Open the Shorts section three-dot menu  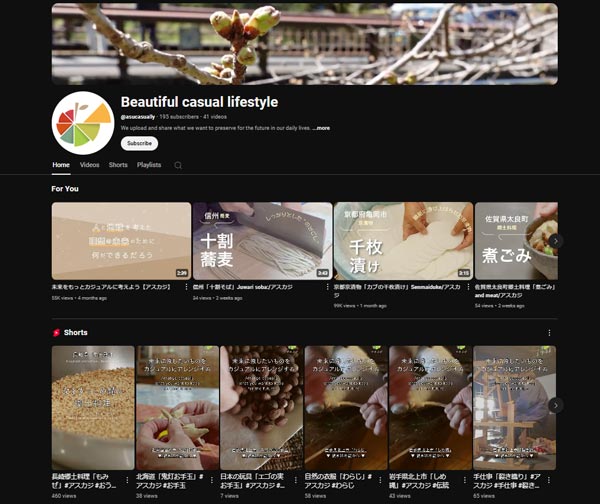coord(548,332)
